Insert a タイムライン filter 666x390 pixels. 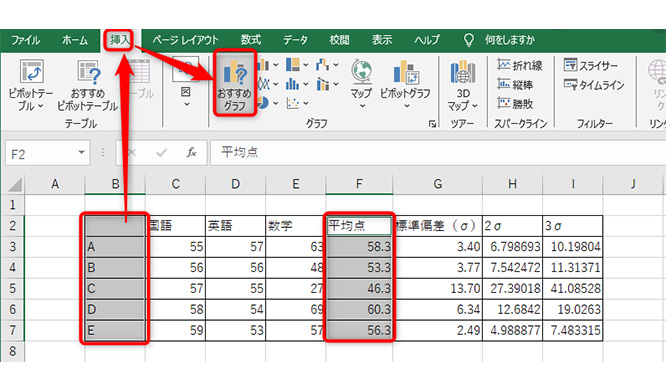click(x=594, y=85)
